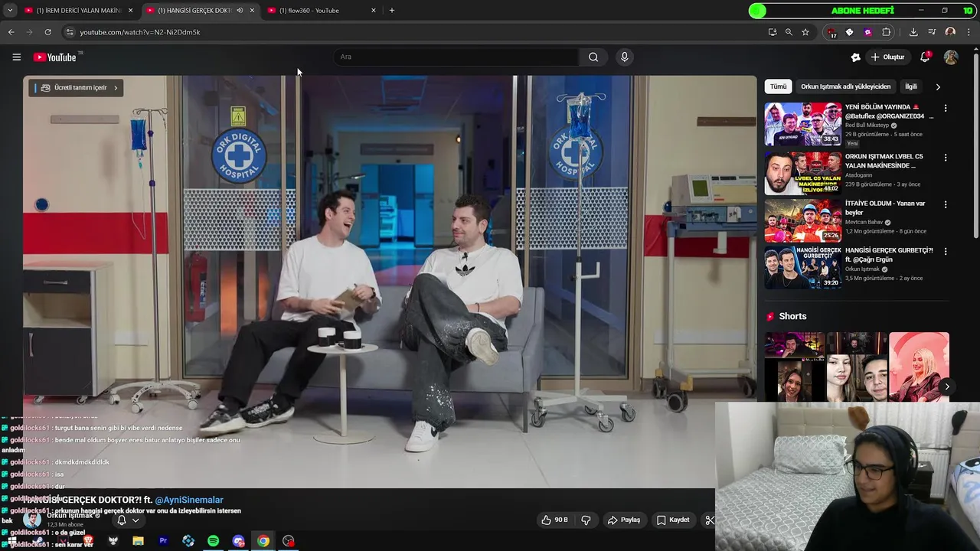Open the tab search dropdown
Viewport: 980px width, 551px height.
pos(10,11)
